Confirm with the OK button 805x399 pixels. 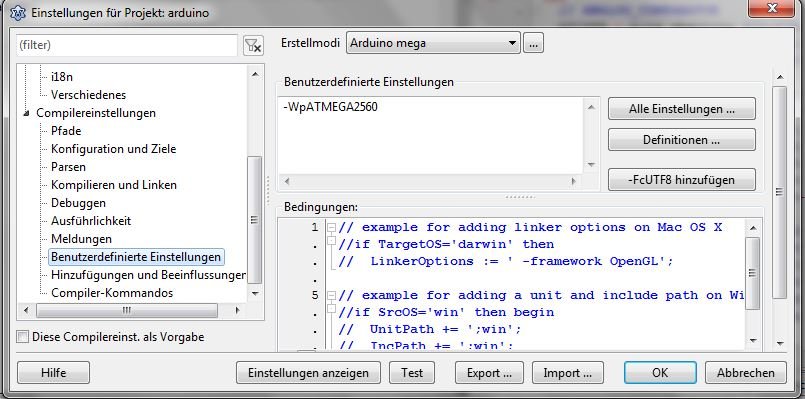(x=660, y=373)
